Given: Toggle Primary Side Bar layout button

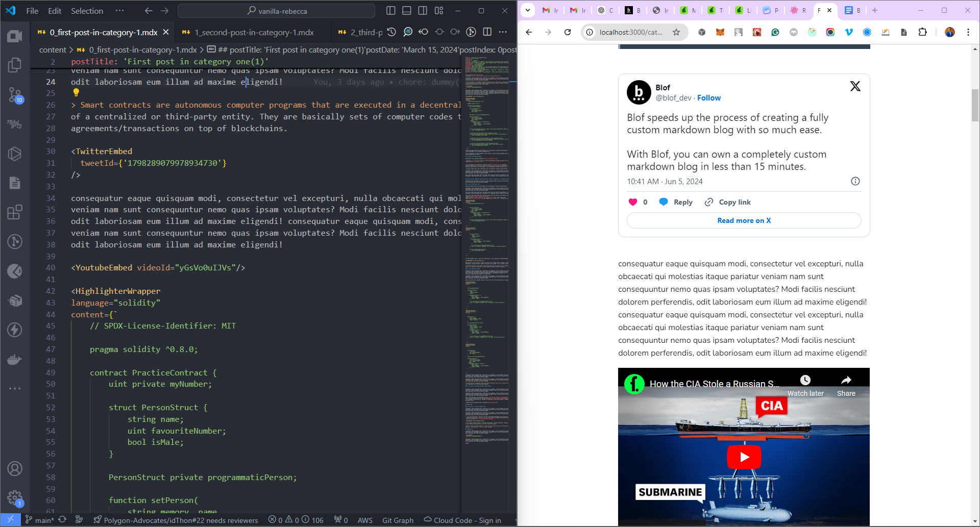Looking at the screenshot, I should 391,11.
